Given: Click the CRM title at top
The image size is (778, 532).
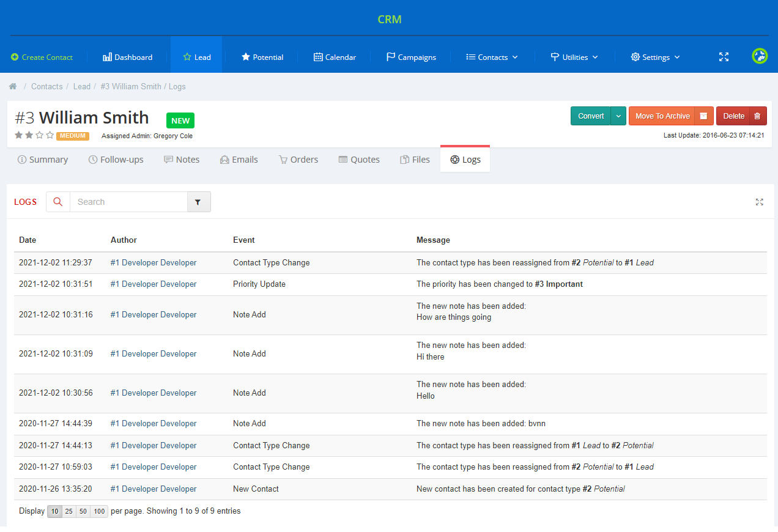Looking at the screenshot, I should (x=389, y=19).
